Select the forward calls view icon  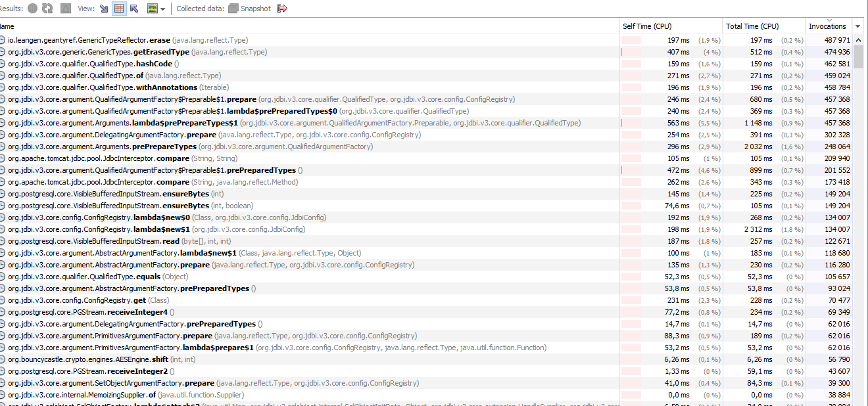(x=103, y=8)
